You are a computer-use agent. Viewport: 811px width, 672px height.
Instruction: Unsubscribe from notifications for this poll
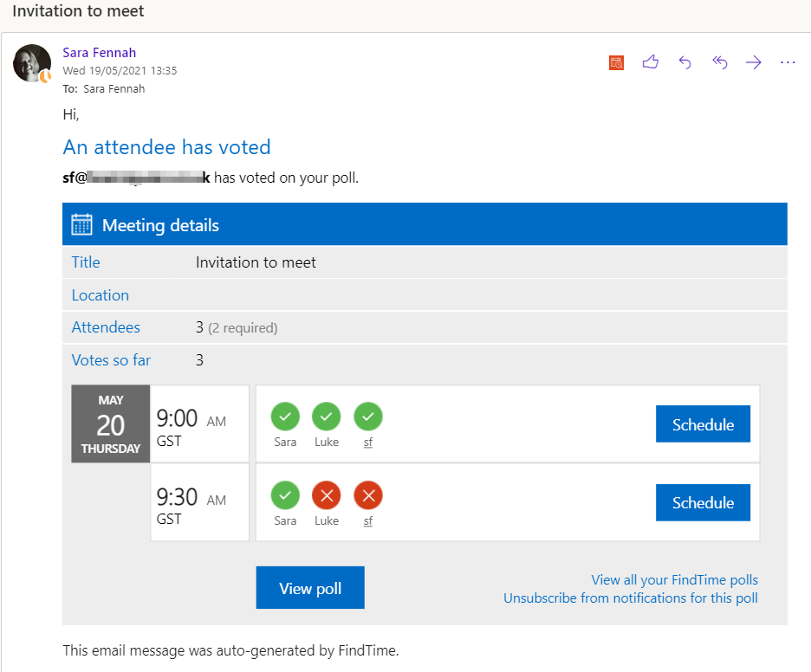(630, 598)
